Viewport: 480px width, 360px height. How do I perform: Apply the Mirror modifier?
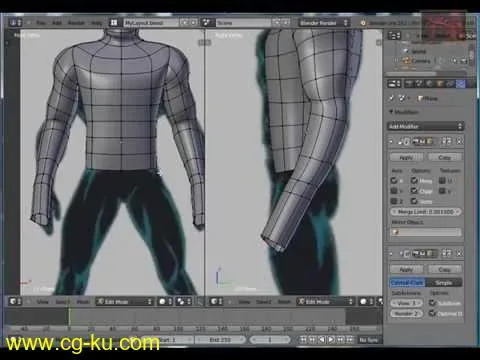click(x=406, y=157)
